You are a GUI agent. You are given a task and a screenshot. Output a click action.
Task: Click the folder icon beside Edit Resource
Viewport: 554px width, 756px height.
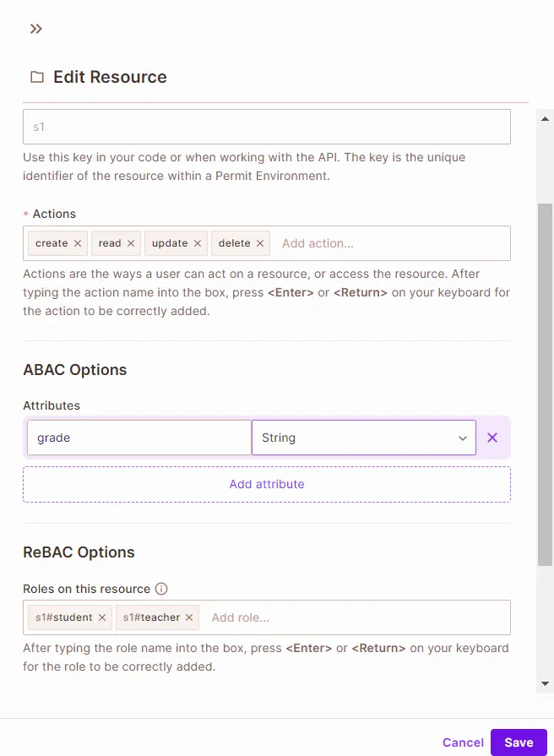coord(37,77)
